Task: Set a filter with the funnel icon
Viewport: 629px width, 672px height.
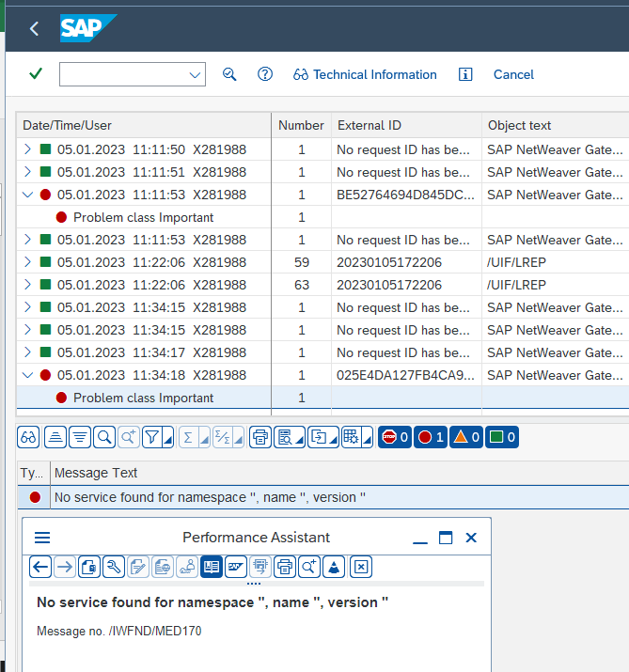Action: tap(152, 437)
